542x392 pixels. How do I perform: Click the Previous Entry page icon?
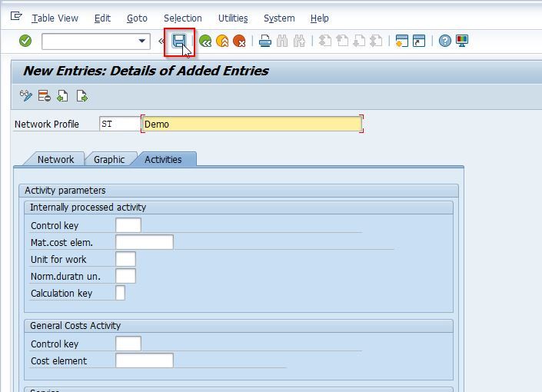pyautogui.click(x=62, y=96)
